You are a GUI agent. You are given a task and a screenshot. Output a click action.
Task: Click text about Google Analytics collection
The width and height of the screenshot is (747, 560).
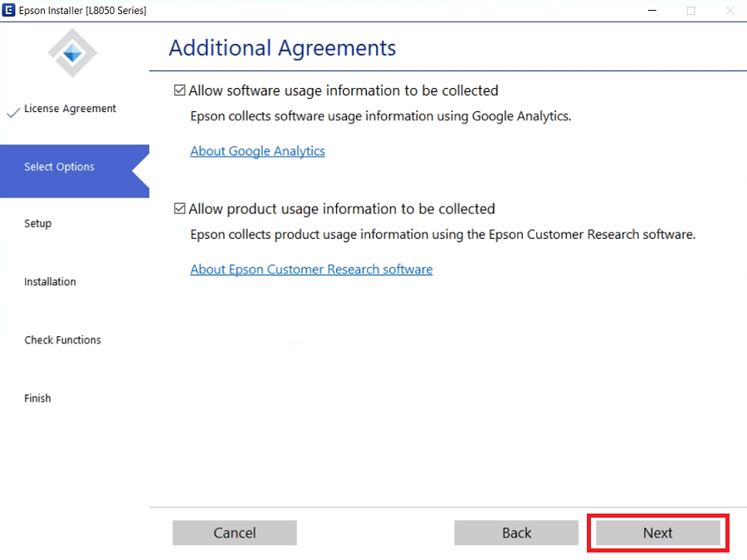click(x=381, y=116)
